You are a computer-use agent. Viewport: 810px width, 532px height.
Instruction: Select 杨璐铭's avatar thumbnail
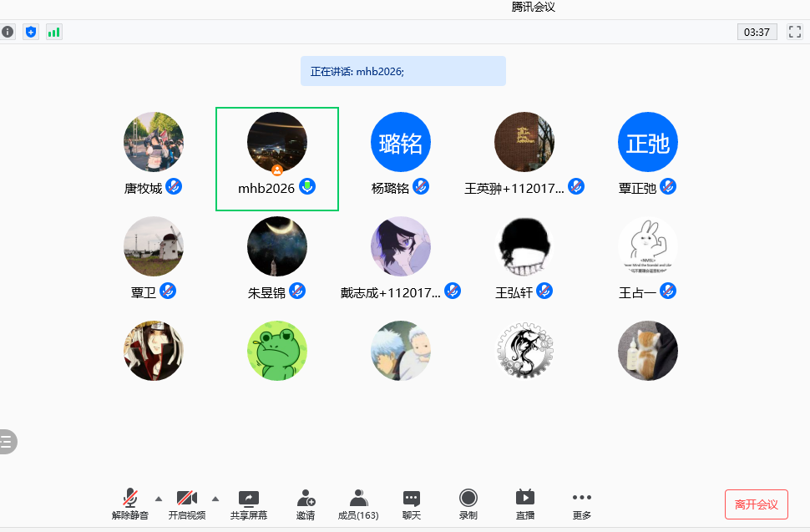[401, 142]
